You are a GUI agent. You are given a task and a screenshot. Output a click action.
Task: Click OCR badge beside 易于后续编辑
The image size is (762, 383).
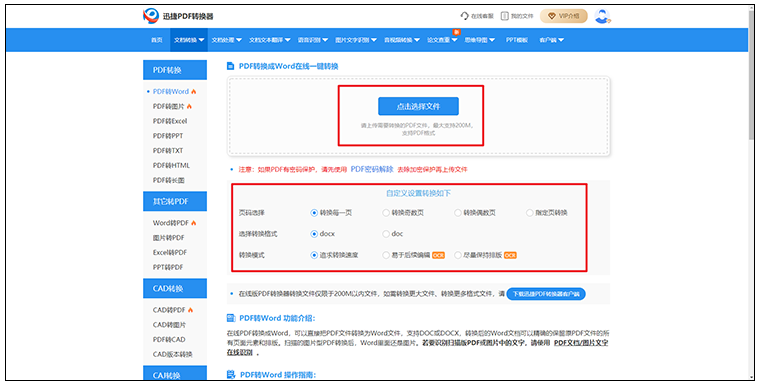click(438, 255)
